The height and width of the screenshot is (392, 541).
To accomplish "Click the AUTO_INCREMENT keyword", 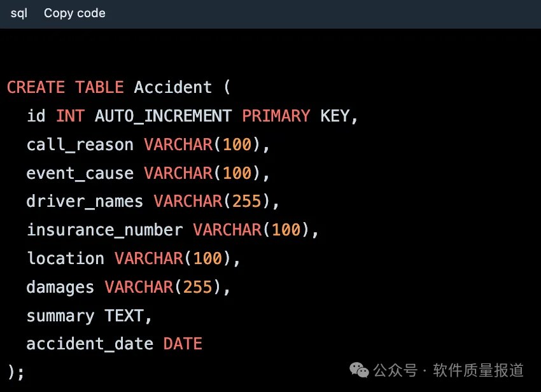I will [163, 116].
